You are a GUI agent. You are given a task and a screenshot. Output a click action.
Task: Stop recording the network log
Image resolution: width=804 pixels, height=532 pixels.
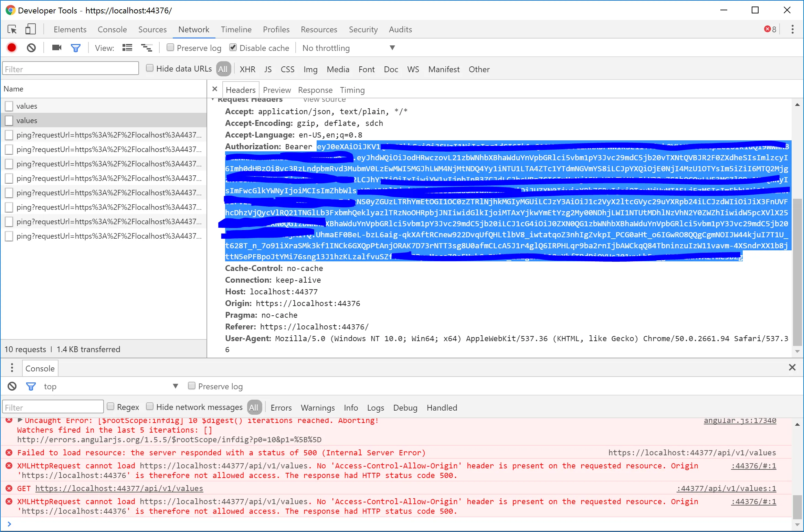[x=12, y=48]
